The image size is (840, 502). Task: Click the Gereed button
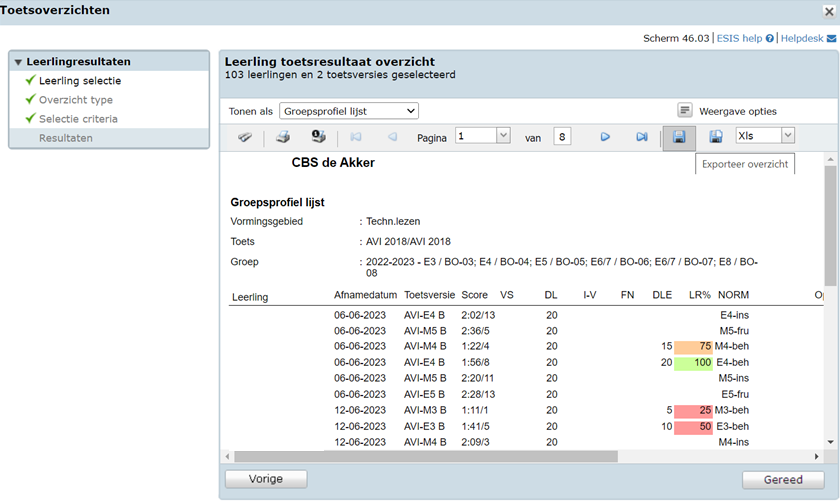pyautogui.click(x=783, y=479)
